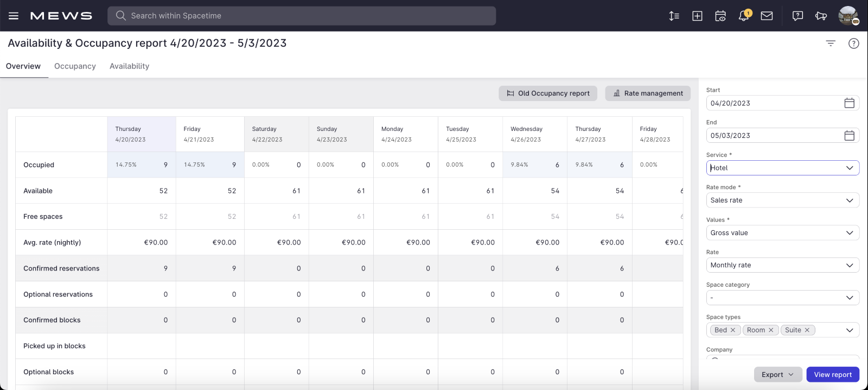Open the messages envelope icon
Image resolution: width=868 pixels, height=390 pixels.
click(767, 16)
